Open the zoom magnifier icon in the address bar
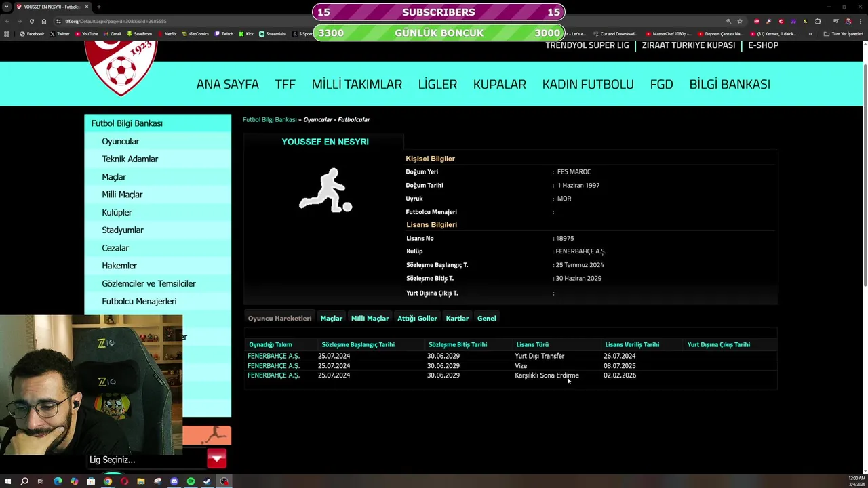 pos(728,21)
